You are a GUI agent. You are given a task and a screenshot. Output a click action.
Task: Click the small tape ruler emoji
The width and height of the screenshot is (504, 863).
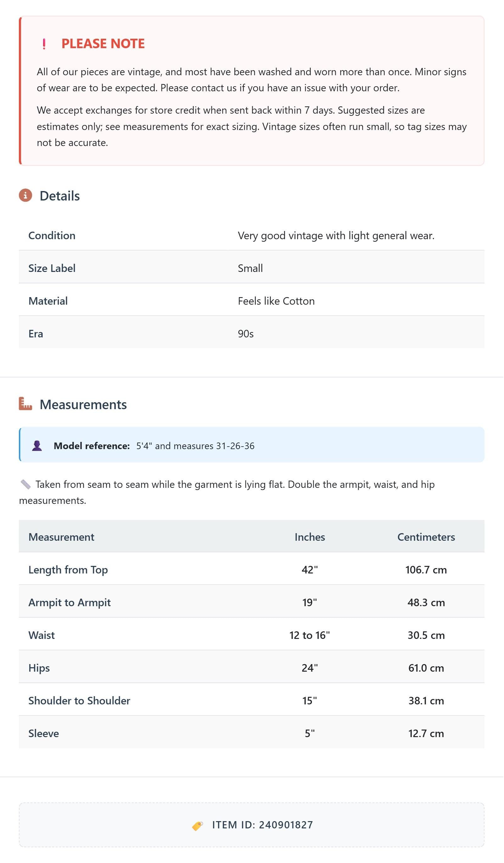[x=26, y=485]
